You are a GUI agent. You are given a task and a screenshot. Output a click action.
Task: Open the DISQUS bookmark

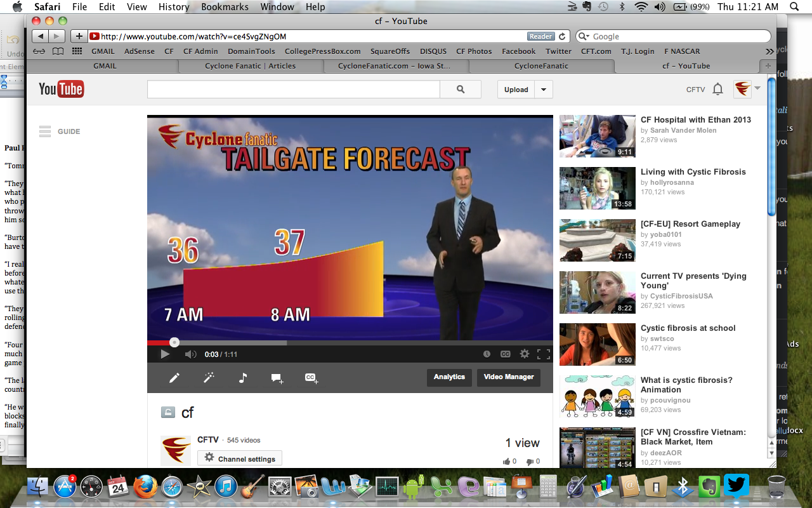433,51
